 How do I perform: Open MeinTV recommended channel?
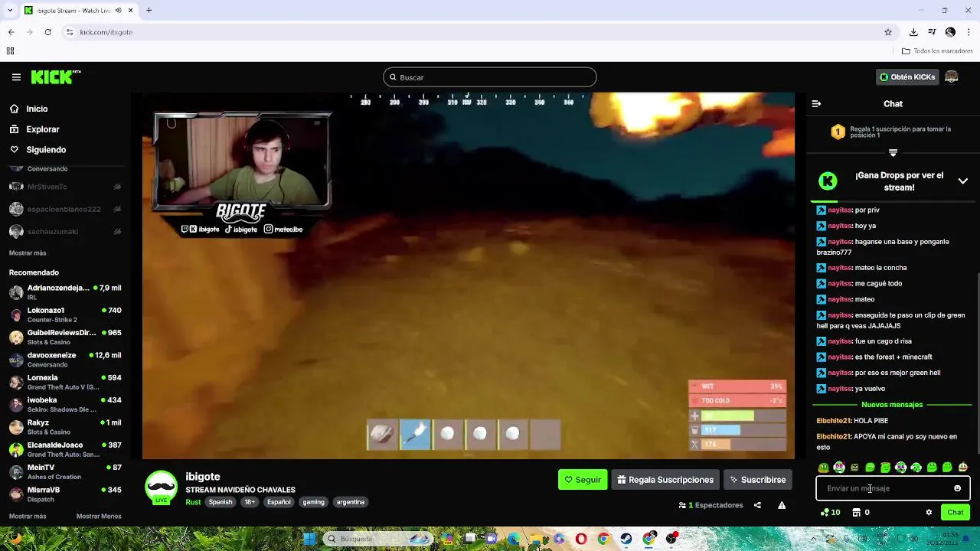coord(65,471)
